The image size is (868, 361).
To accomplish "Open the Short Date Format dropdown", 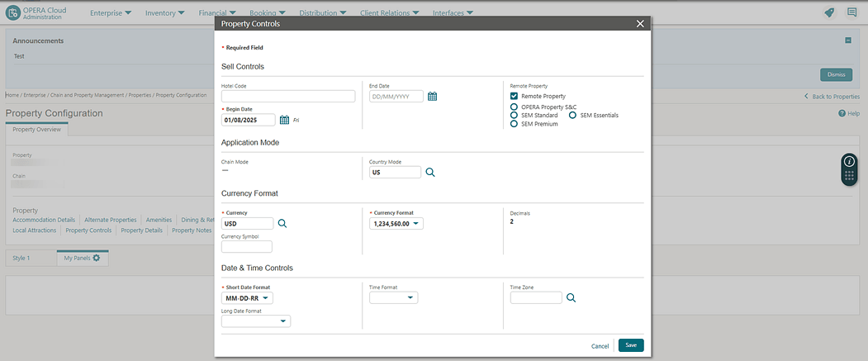I will [248, 298].
